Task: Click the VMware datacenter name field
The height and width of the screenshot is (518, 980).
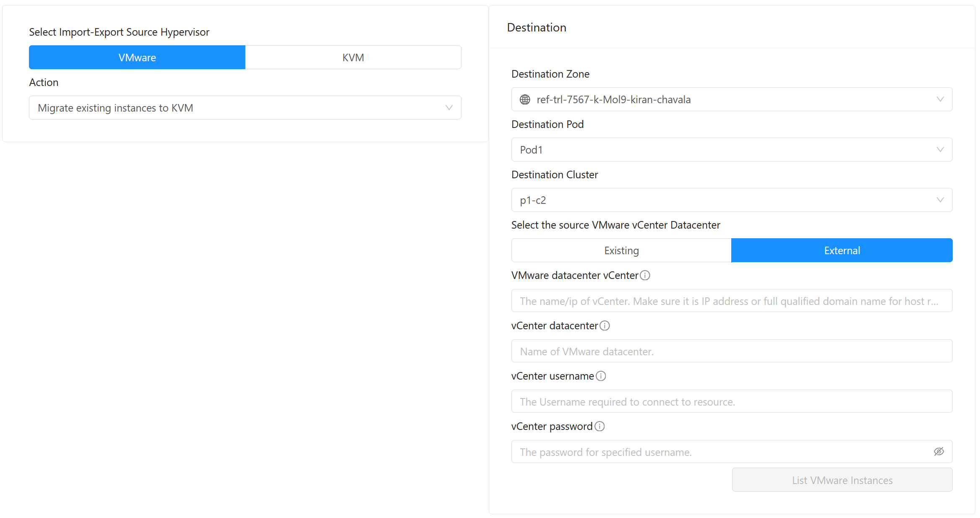Action: (x=732, y=351)
